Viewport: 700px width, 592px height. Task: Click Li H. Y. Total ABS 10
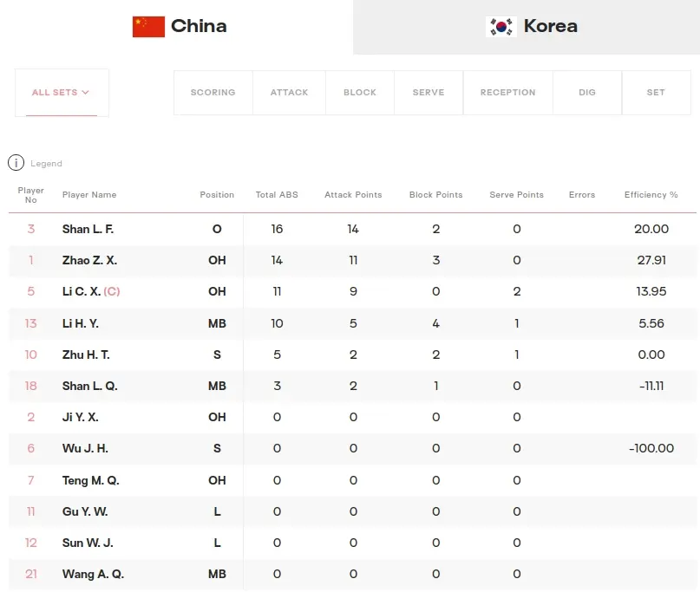tap(277, 323)
